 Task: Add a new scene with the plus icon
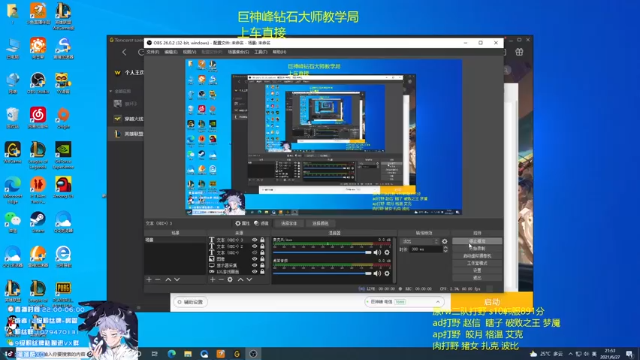click(x=149, y=280)
